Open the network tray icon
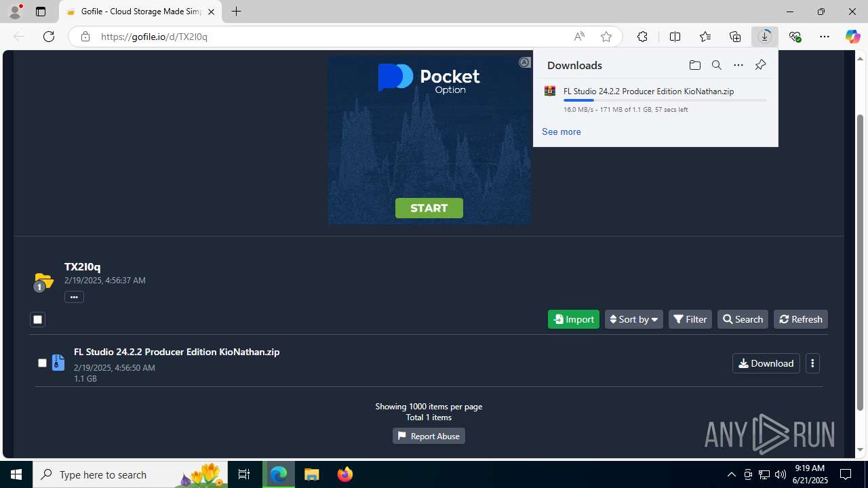Viewport: 868px width, 488px height. (x=764, y=474)
